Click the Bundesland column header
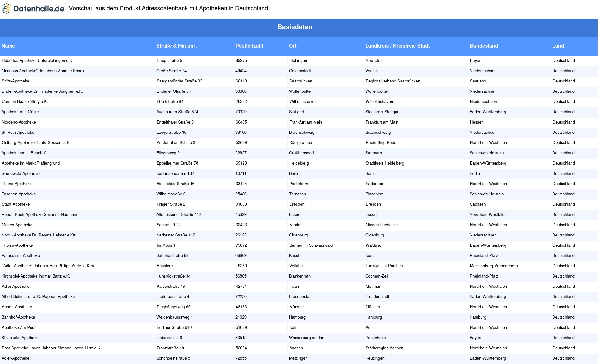The image size is (598, 364). (484, 46)
